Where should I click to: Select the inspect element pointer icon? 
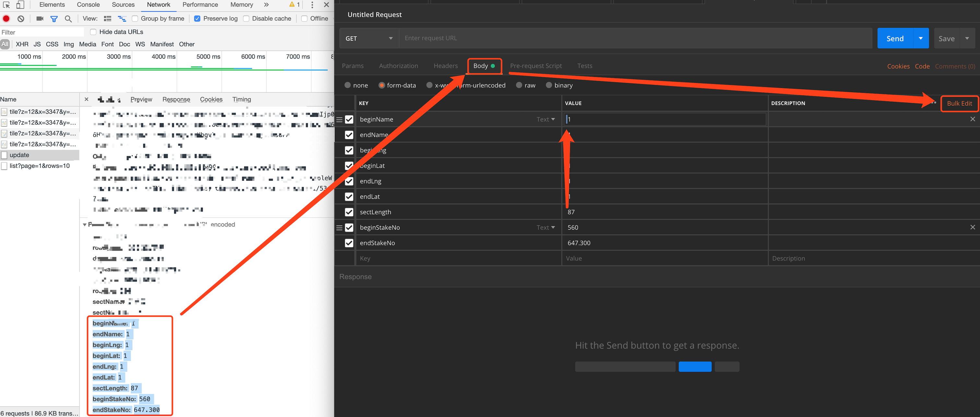click(6, 5)
